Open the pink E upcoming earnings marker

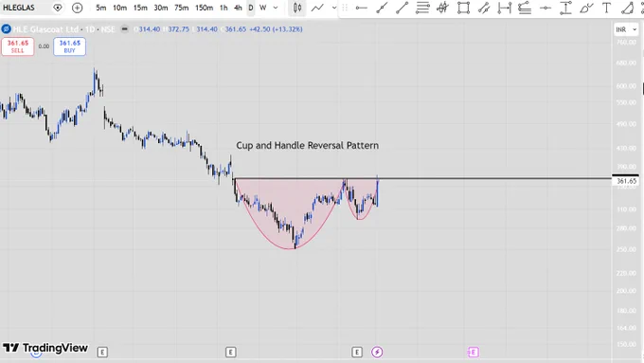click(474, 352)
